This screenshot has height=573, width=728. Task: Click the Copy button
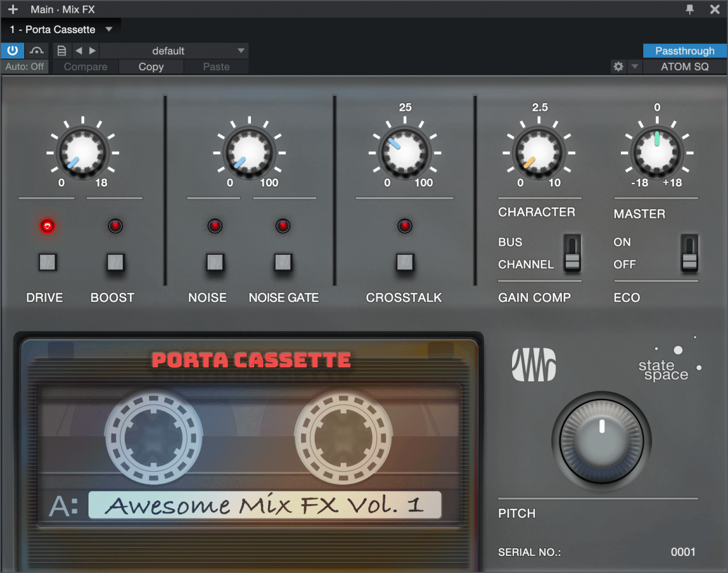pyautogui.click(x=151, y=66)
